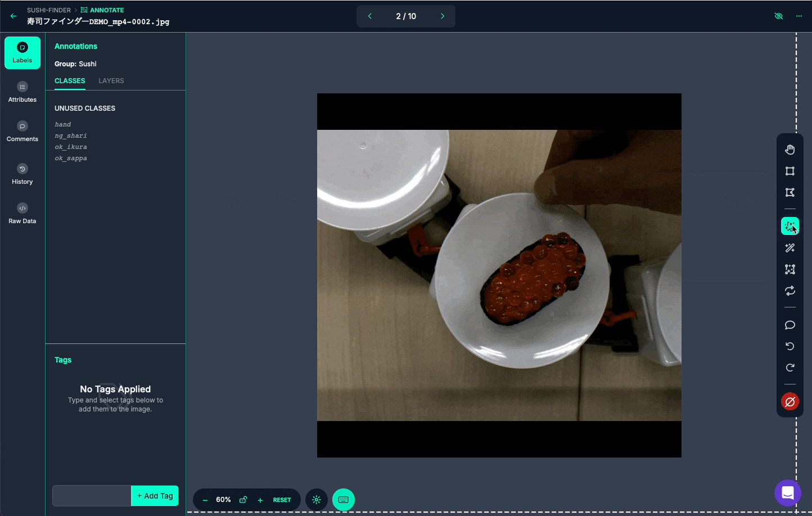Open the keyboard shortcuts panel
Viewport: 812px width, 516px height.
point(344,499)
